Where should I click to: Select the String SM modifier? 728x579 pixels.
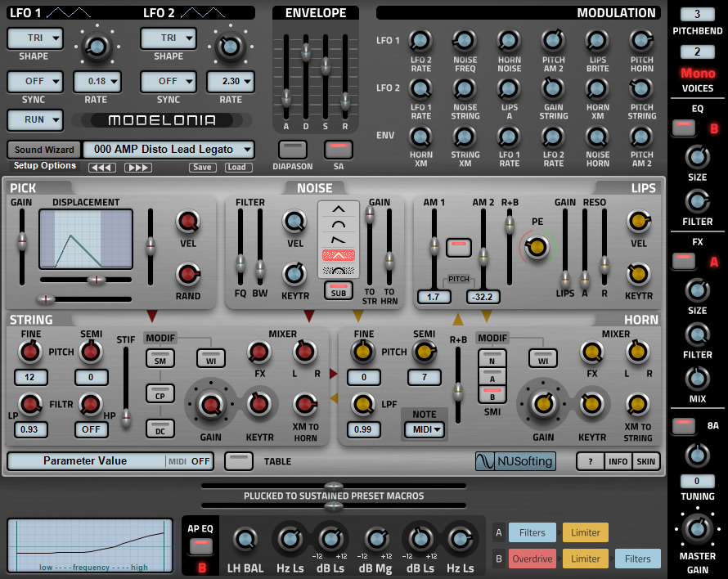[160, 360]
